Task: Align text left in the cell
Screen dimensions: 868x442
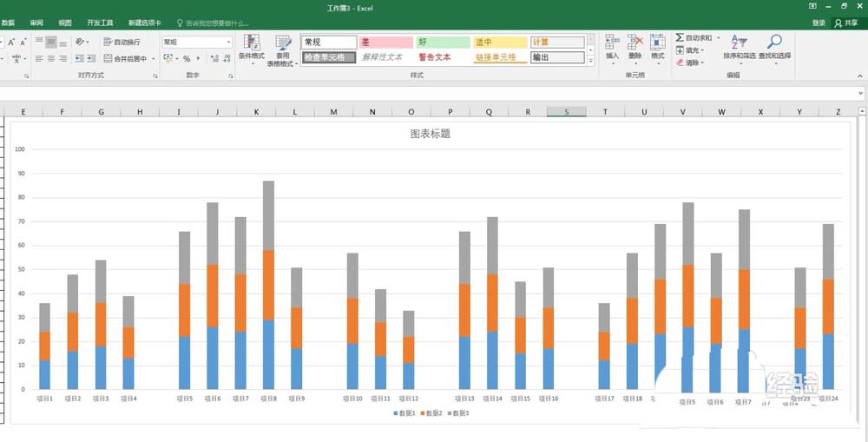Action: 39,58
